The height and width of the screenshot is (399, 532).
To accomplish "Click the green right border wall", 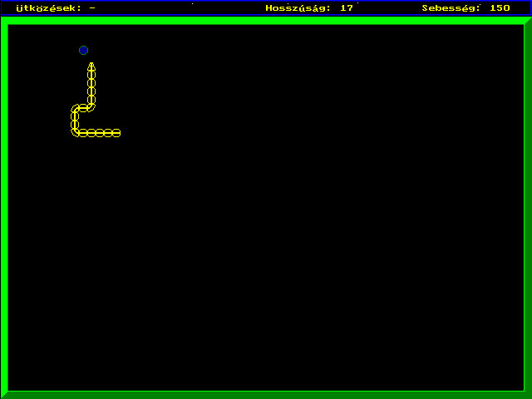I will 528,208.
